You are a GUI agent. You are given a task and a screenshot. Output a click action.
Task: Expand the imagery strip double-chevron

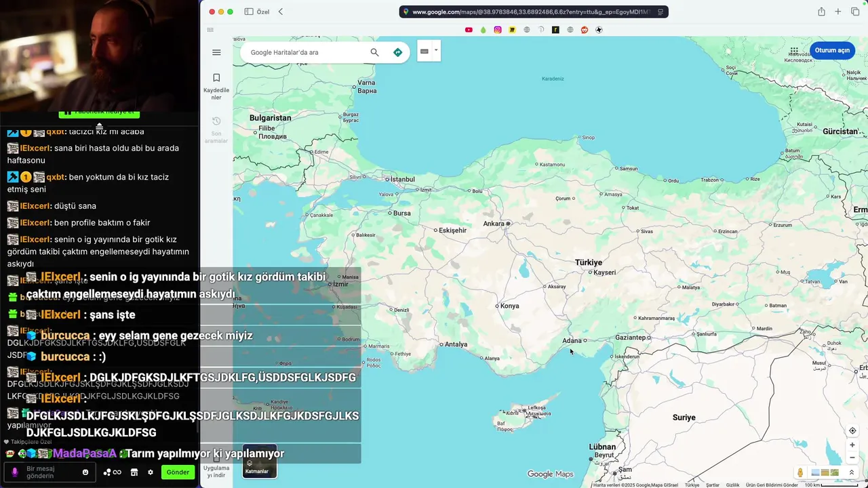point(852,472)
